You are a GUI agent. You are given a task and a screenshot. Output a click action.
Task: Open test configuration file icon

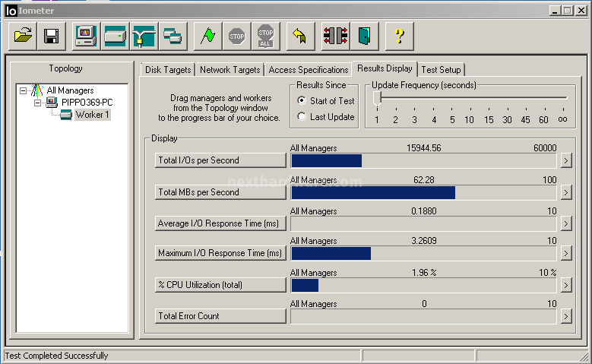[x=23, y=36]
